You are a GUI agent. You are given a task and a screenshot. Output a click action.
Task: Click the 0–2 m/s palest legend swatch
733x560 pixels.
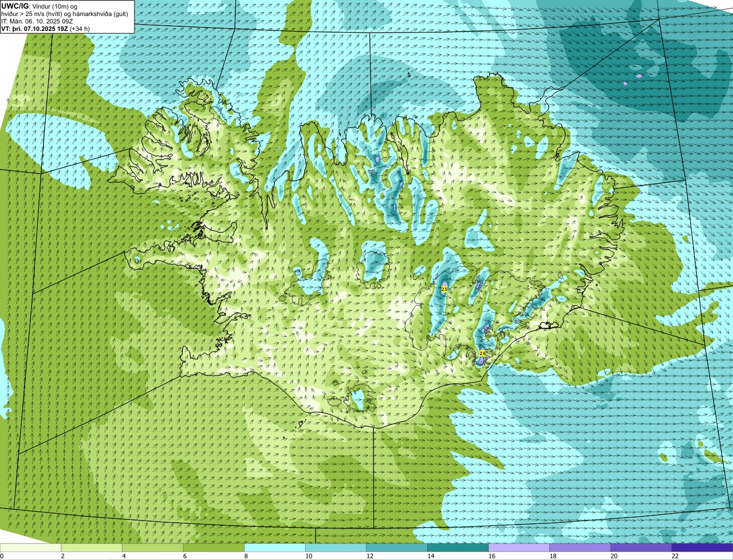click(30, 547)
